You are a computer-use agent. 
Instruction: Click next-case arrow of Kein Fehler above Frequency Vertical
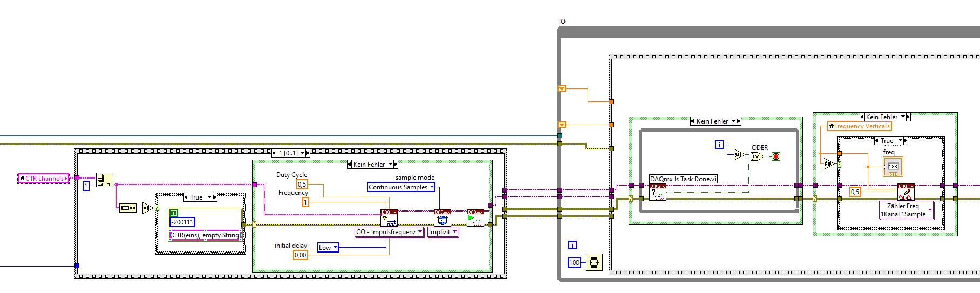pos(908,117)
